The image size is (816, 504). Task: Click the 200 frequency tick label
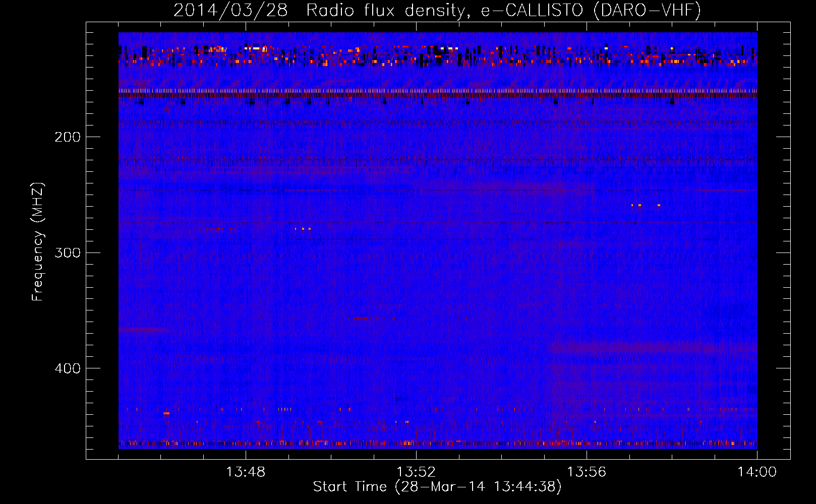tap(68, 137)
